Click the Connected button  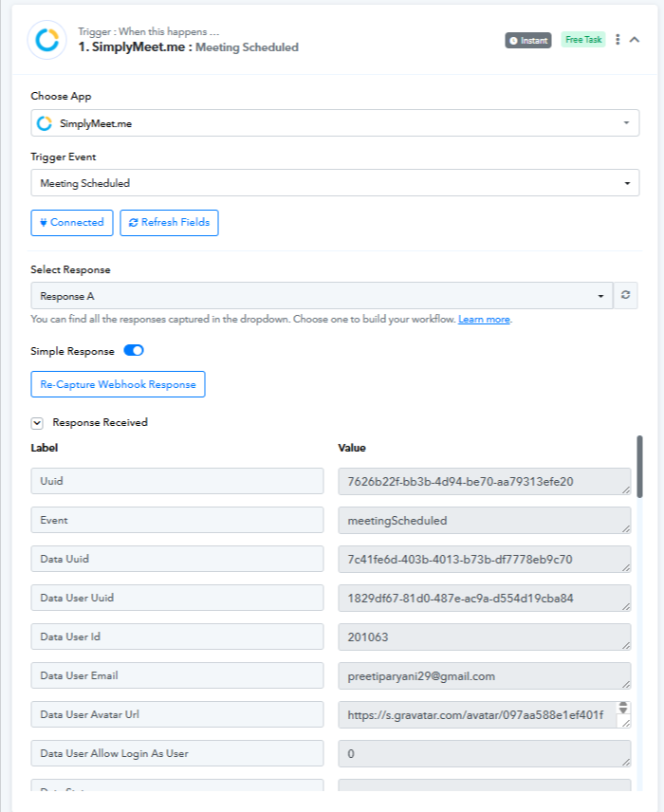[x=72, y=223]
